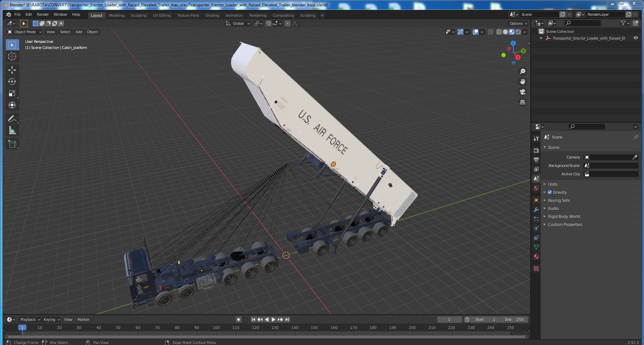The width and height of the screenshot is (644, 345).
Task: Pick the Scale tool
Action: pyautogui.click(x=12, y=93)
